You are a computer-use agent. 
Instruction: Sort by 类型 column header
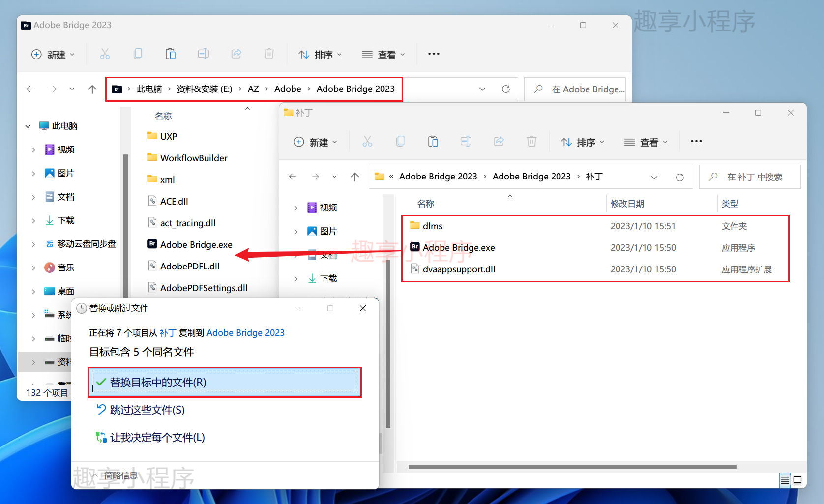[x=730, y=204]
